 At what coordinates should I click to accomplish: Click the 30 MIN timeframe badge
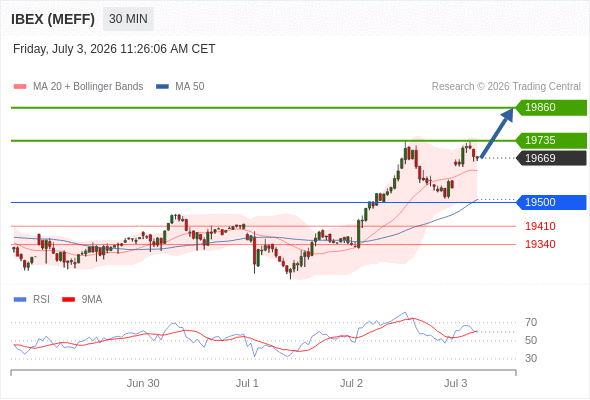(x=128, y=19)
